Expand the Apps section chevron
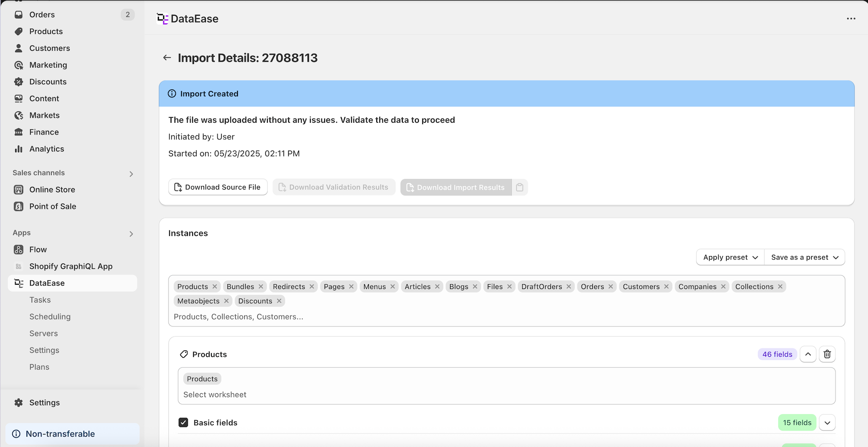This screenshot has height=447, width=868. pyautogui.click(x=131, y=234)
